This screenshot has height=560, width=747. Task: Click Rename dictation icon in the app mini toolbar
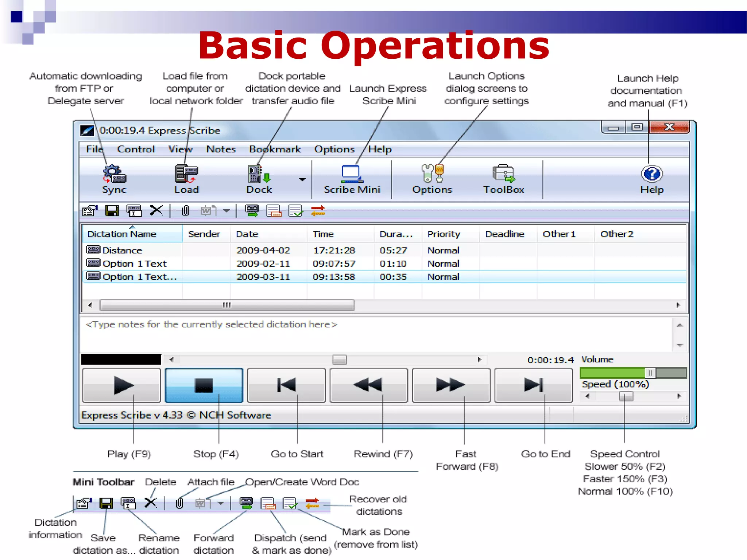(x=134, y=211)
